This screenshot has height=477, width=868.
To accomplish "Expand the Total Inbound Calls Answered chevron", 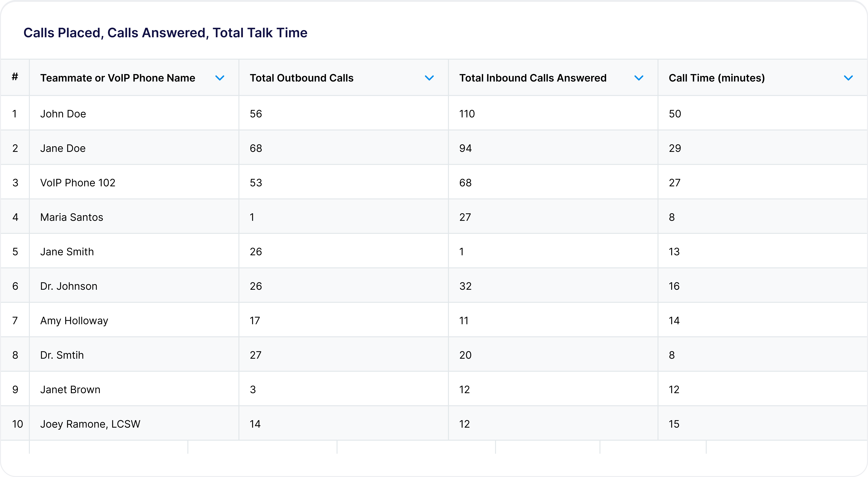I will point(639,78).
